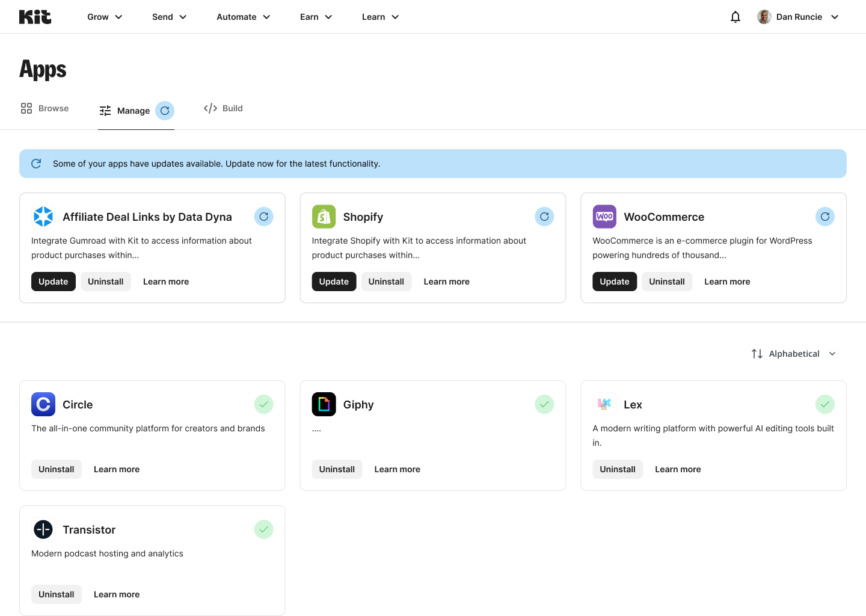Open Learn more for Giphy
The image size is (866, 616).
(398, 469)
